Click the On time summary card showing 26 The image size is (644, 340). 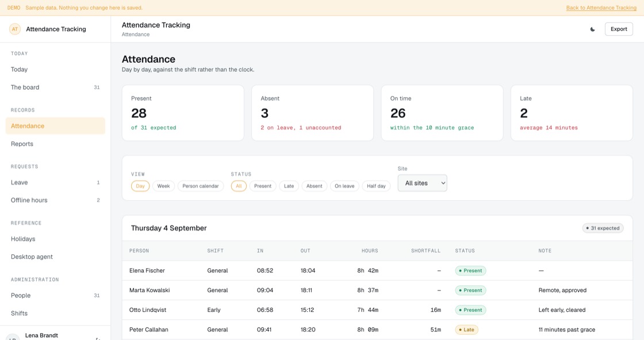click(442, 113)
